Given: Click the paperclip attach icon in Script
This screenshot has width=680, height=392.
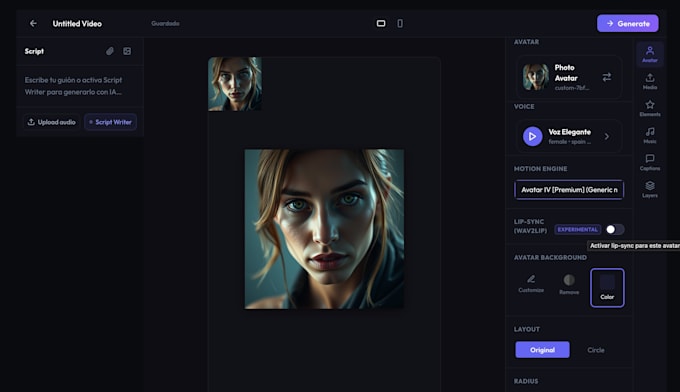Looking at the screenshot, I should (110, 51).
